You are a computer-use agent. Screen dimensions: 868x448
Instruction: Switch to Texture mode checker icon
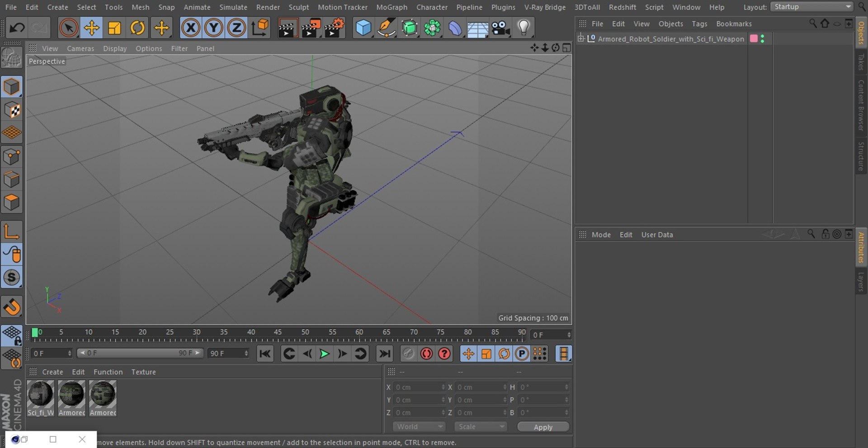point(12,110)
